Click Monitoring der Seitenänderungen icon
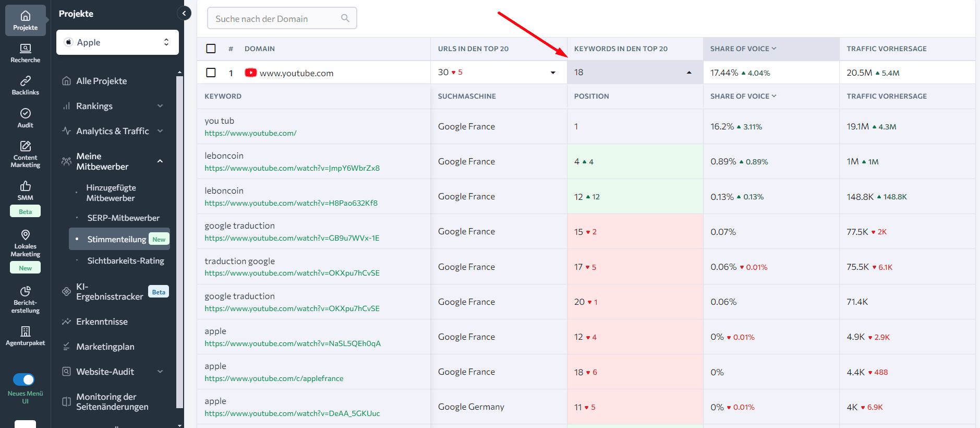Image resolution: width=980 pixels, height=428 pixels. pos(66,401)
